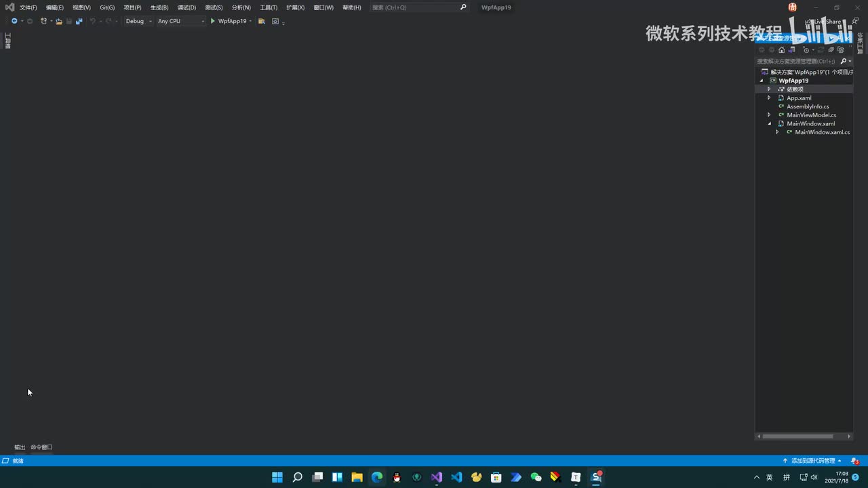
Task: Open the 调试(D) menu
Action: point(186,7)
